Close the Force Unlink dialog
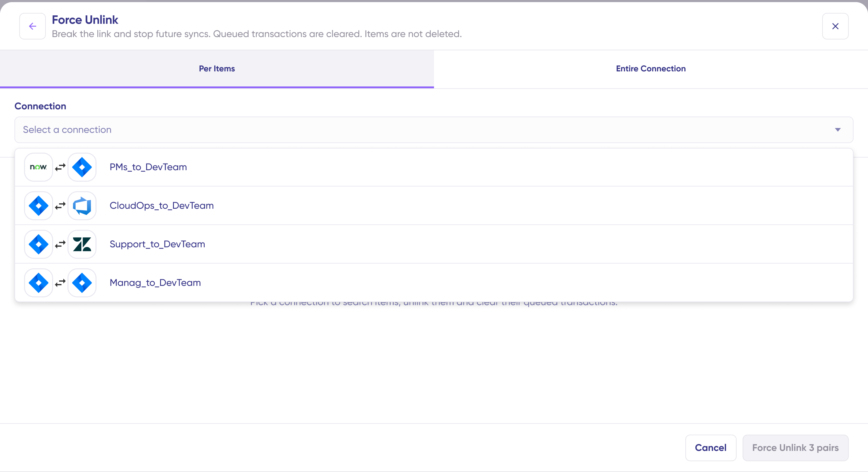 click(835, 26)
